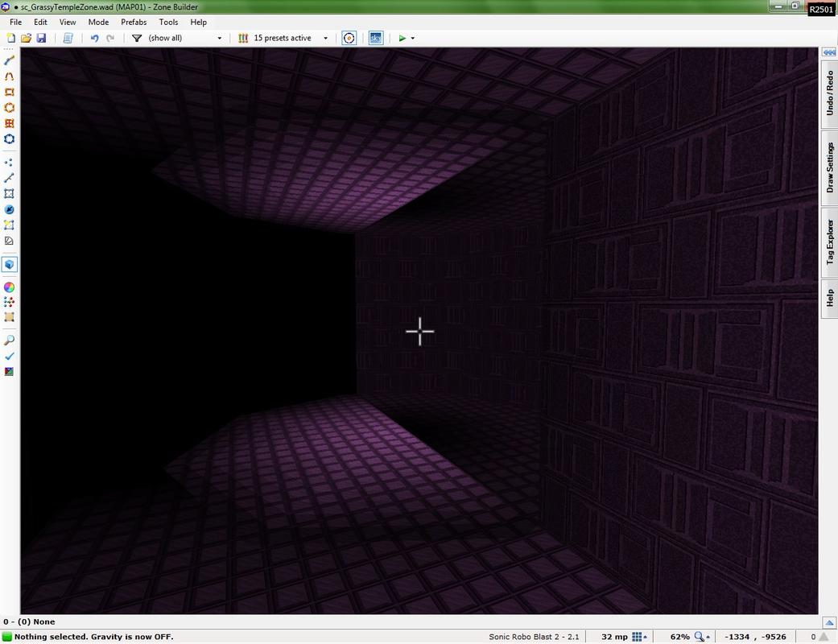Select the yellow square mode icon
Viewport: 838px width, 644px height.
[9, 225]
